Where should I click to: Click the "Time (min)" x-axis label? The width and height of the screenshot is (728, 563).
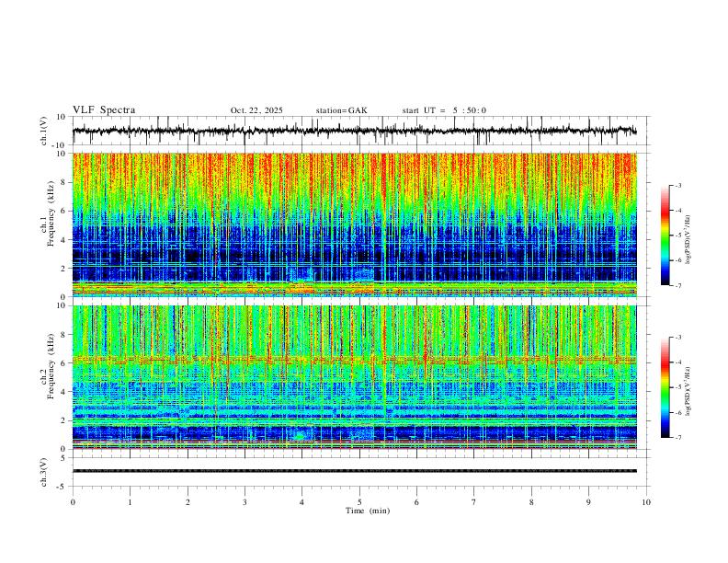[368, 511]
